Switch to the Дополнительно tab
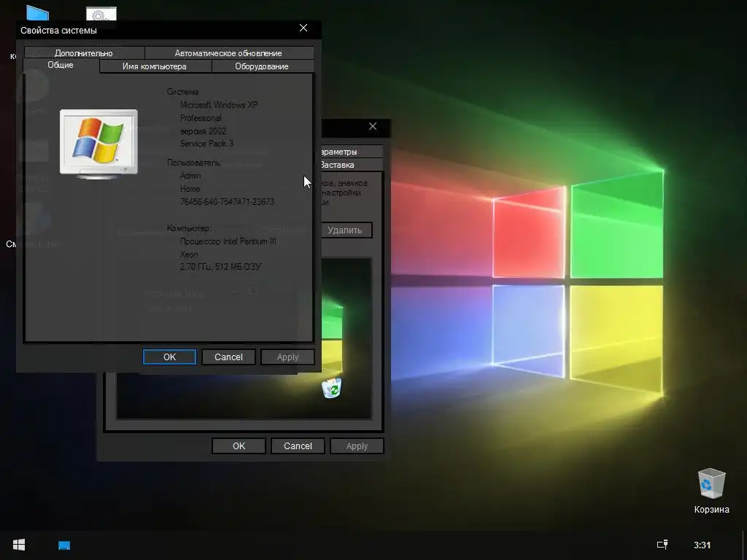747x560 pixels. pyautogui.click(x=84, y=52)
